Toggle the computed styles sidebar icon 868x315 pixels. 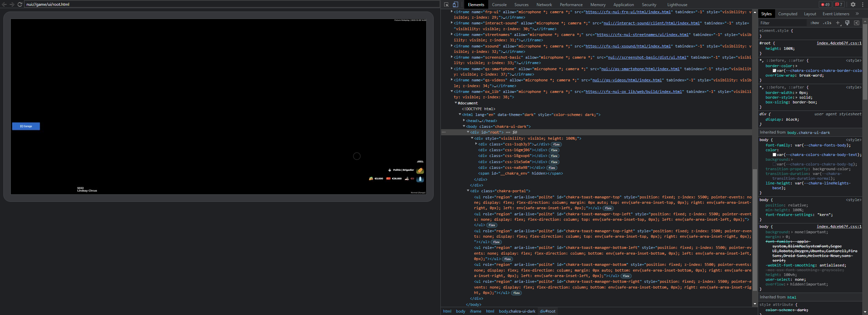pos(856,23)
